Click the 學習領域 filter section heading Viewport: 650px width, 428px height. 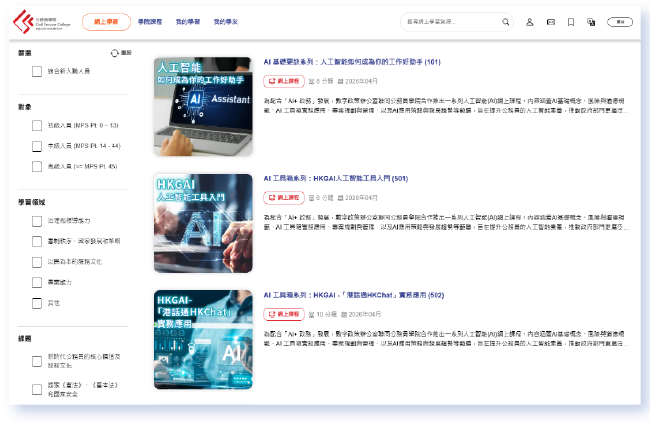point(32,202)
